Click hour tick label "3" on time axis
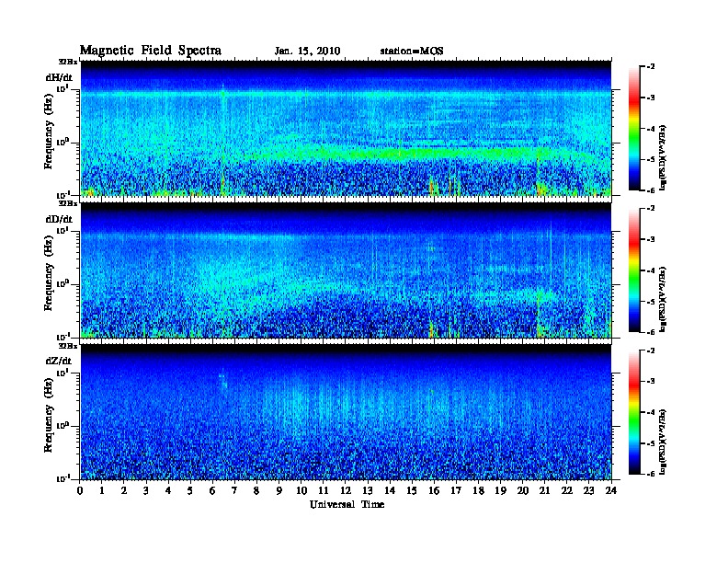 146,490
